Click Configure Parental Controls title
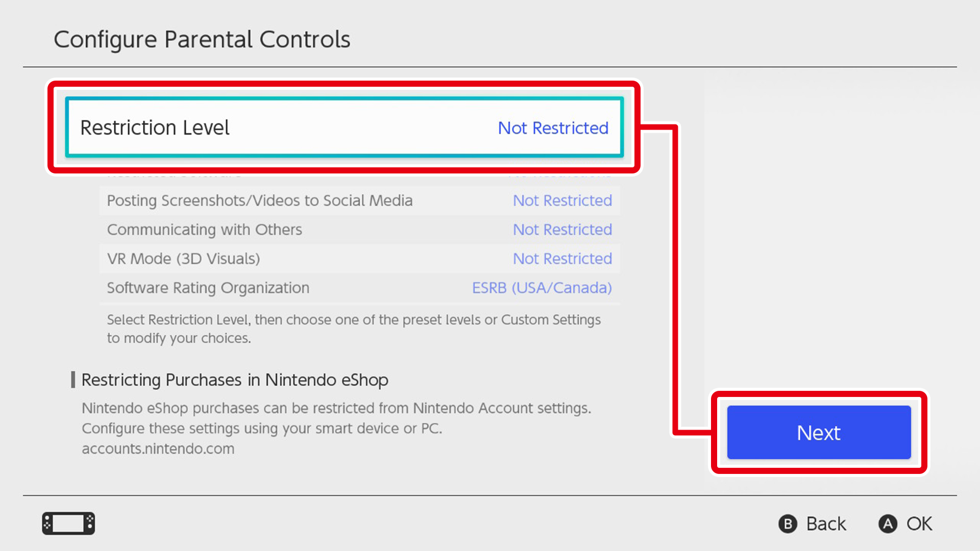980x551 pixels. pyautogui.click(x=202, y=39)
